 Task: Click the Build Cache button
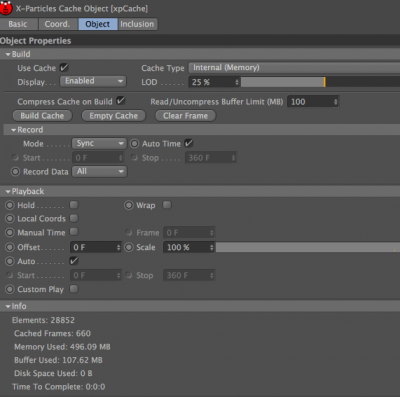(42, 116)
